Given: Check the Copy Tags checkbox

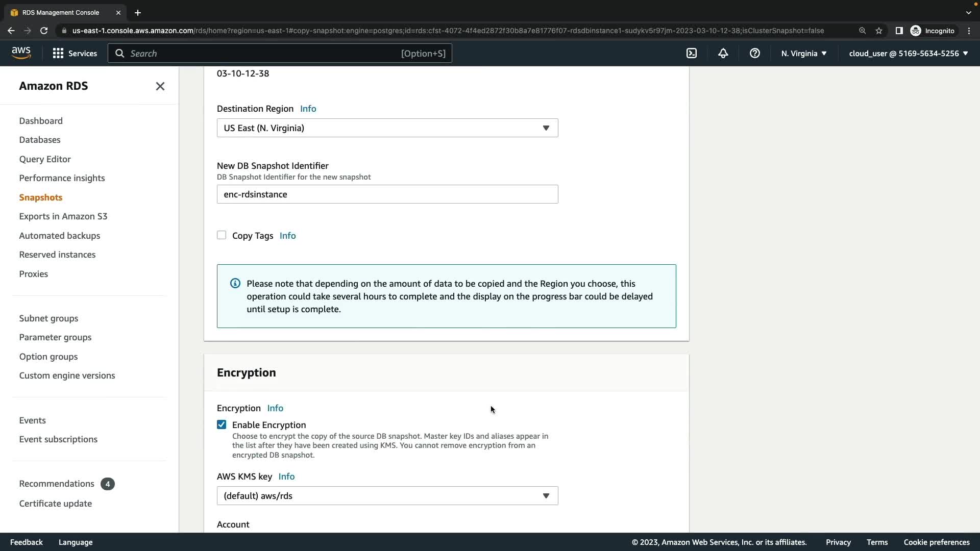Looking at the screenshot, I should (222, 235).
